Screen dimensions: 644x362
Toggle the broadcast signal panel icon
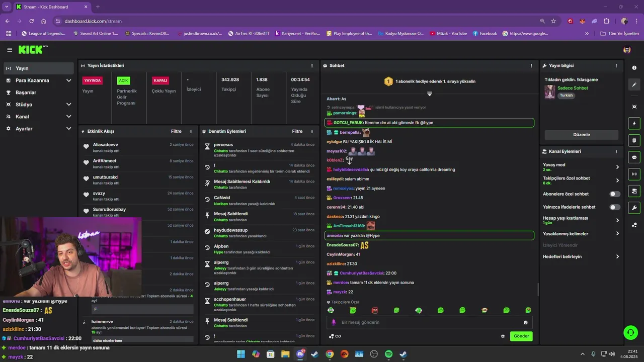pyautogui.click(x=634, y=174)
